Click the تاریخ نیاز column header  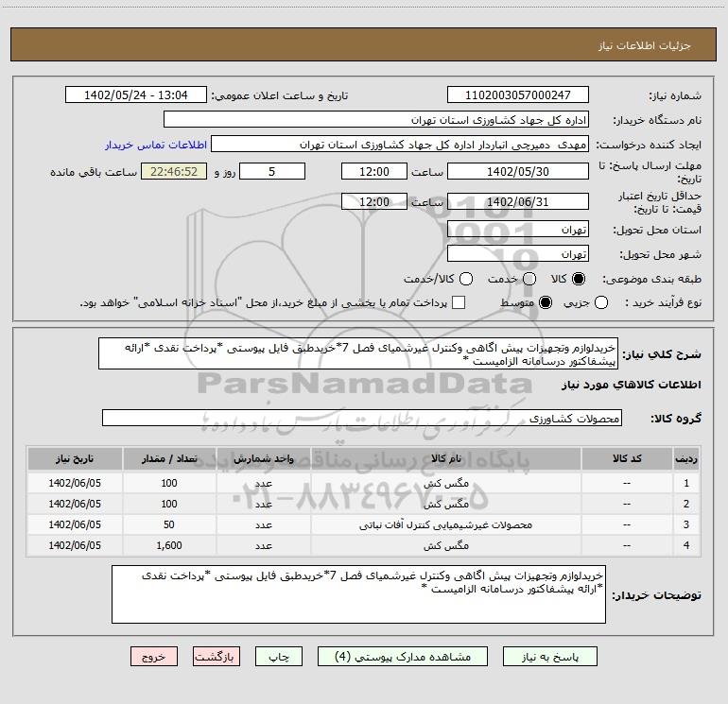point(75,458)
